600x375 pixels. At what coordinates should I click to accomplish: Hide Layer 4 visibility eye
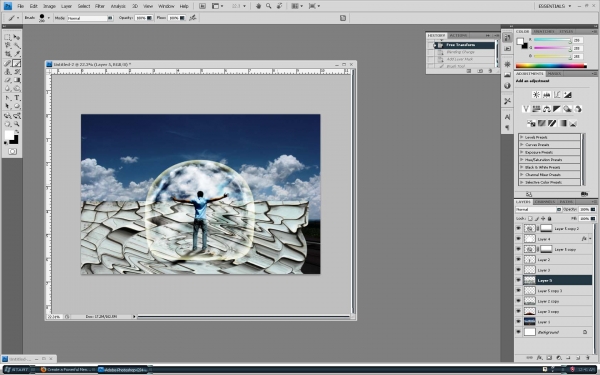518,238
